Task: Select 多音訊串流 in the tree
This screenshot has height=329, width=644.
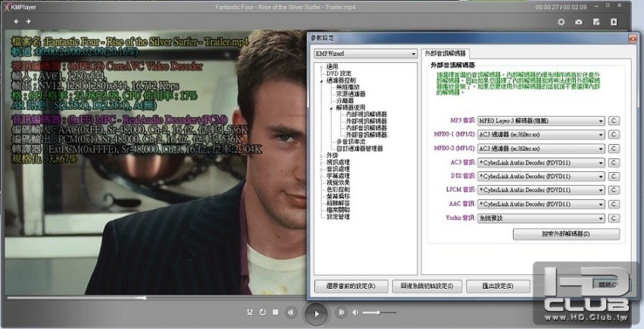Action: point(351,142)
